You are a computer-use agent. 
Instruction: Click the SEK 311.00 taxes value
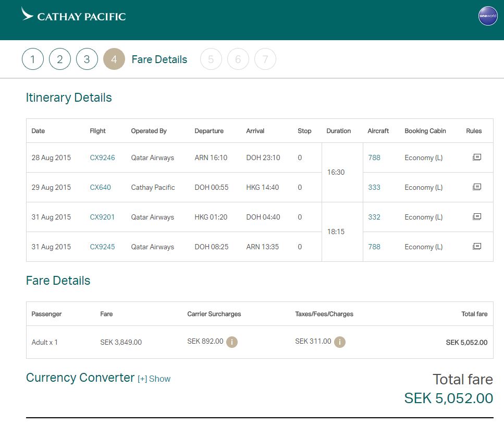[x=313, y=341]
